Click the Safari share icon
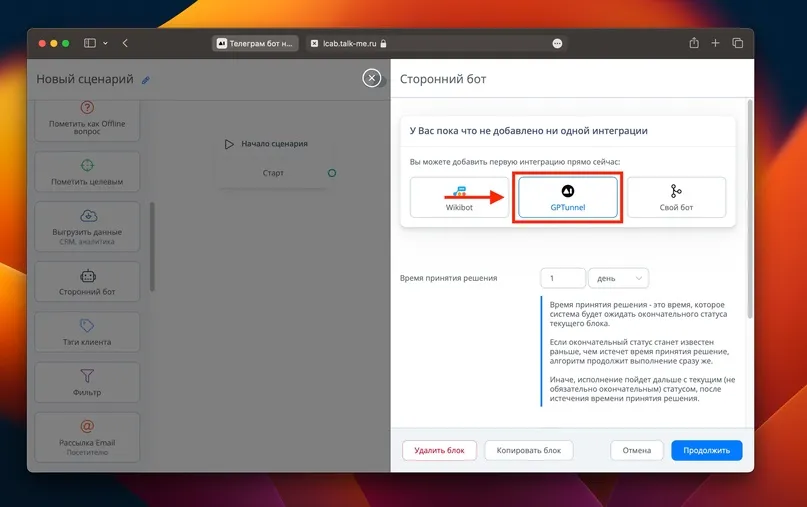Image resolution: width=807 pixels, height=507 pixels. 694,43
